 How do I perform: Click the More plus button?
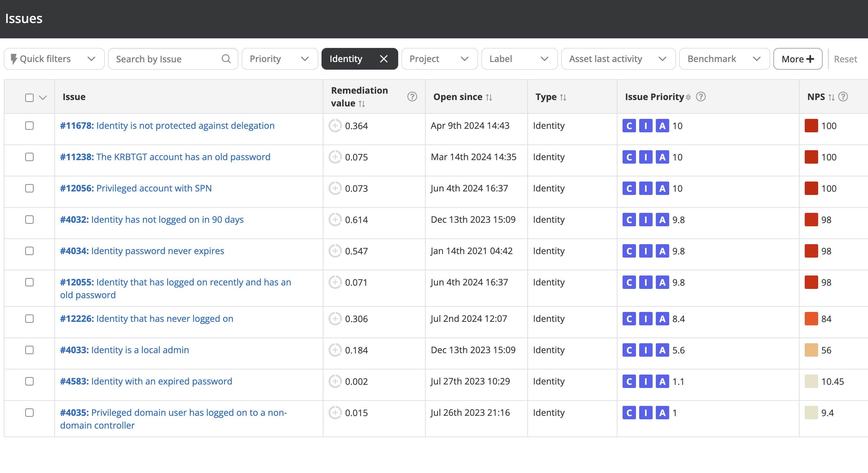[x=797, y=59]
